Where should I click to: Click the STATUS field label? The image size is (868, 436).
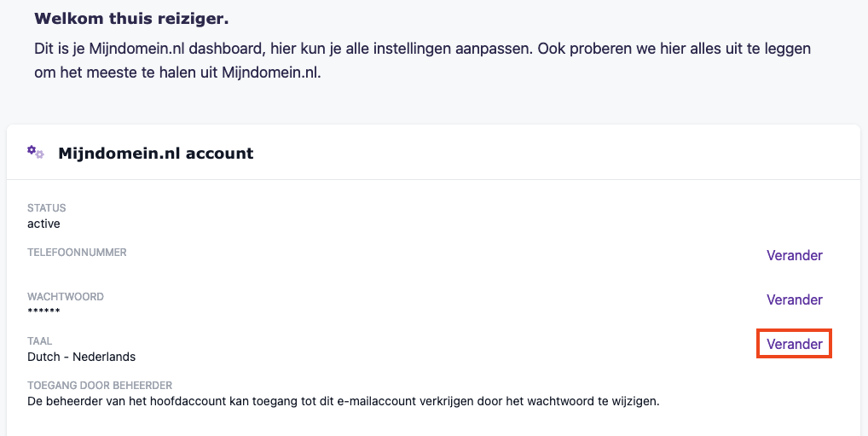coord(46,208)
